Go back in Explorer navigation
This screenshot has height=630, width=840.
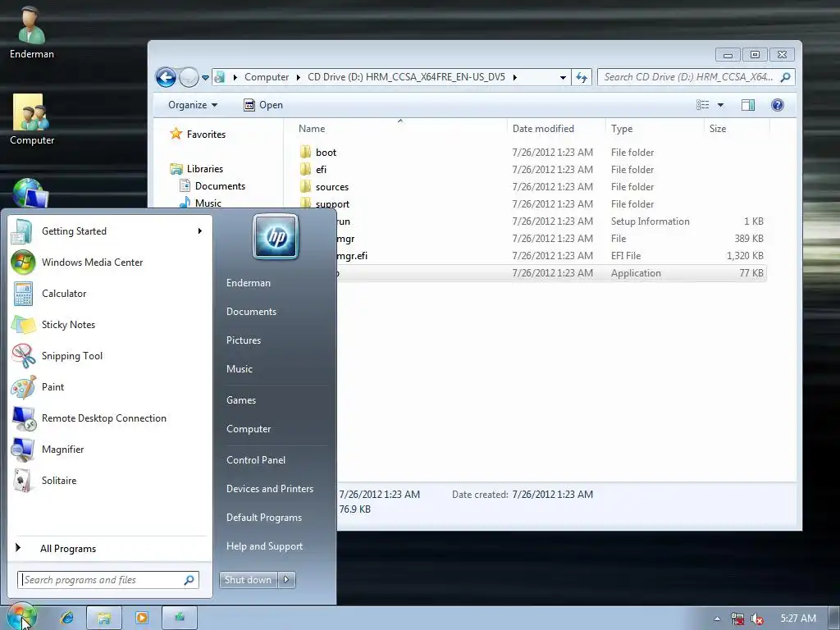coord(166,78)
